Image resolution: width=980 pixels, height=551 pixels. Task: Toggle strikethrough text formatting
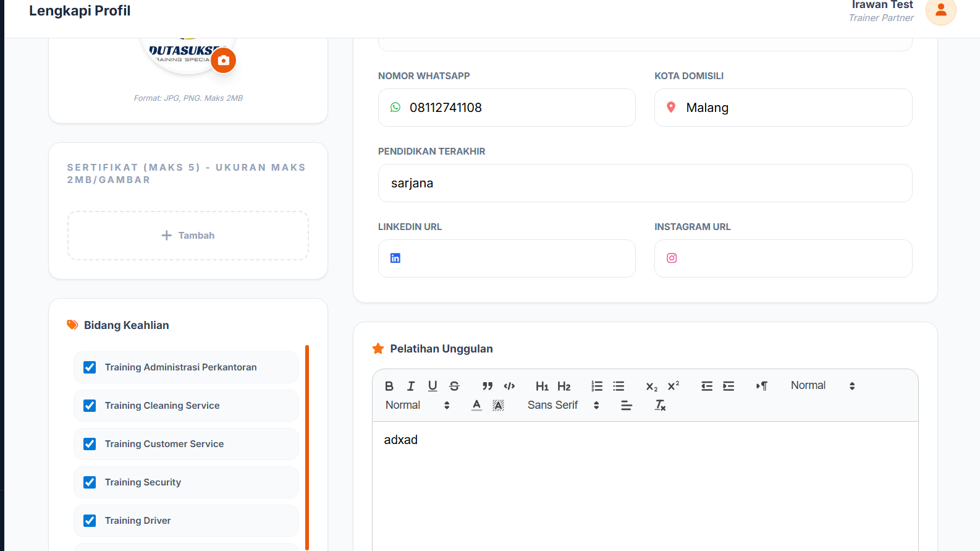pos(454,386)
